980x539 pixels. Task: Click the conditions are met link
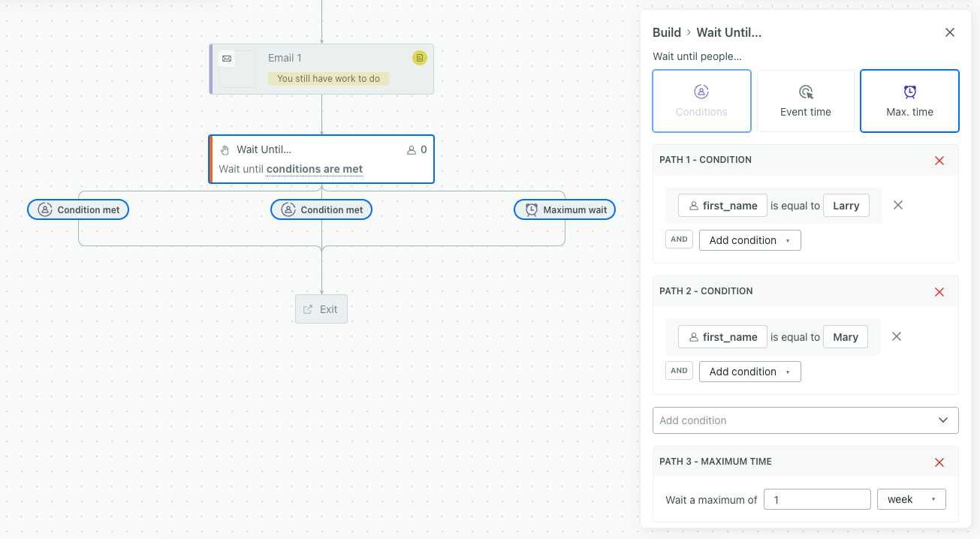[x=315, y=169]
